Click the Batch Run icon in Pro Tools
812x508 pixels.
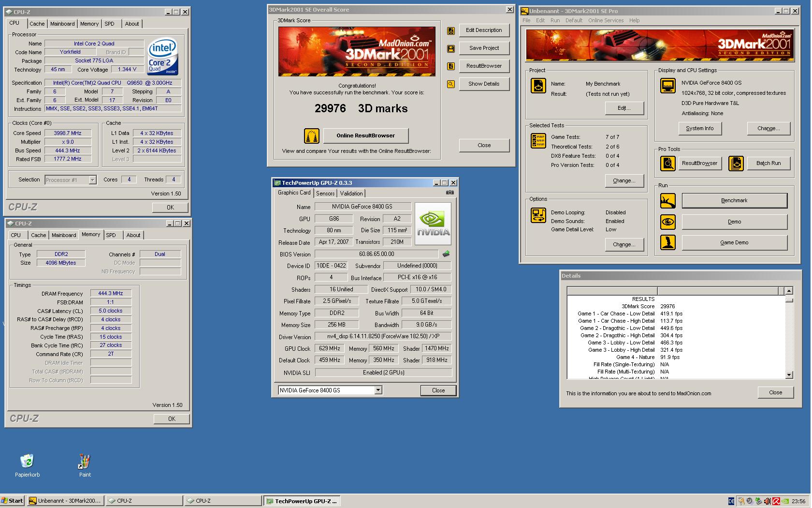pos(736,164)
